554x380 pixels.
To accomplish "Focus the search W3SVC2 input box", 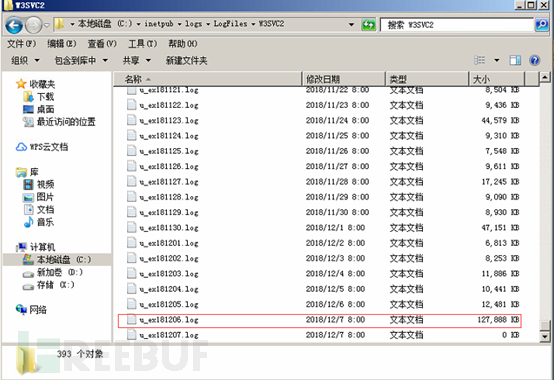I will (457, 25).
